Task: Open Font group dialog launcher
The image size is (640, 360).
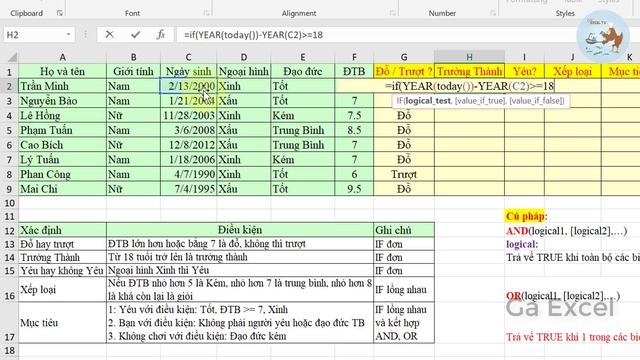Action: click(207, 13)
